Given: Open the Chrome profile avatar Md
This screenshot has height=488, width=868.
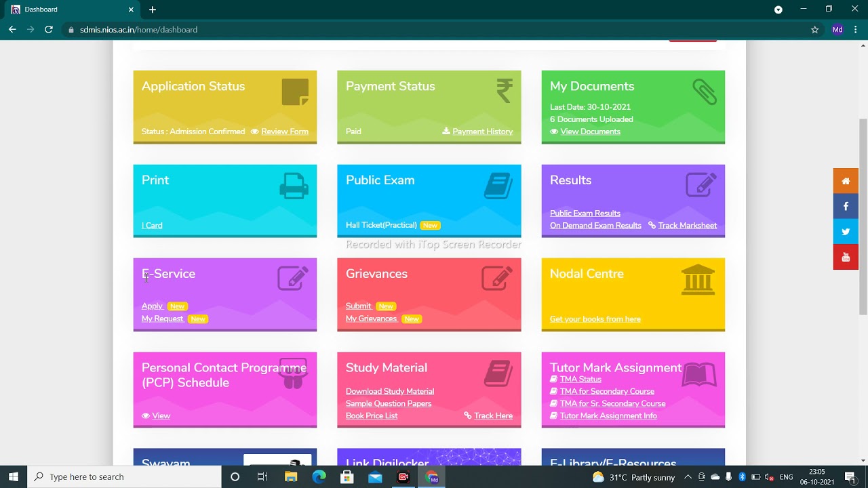Looking at the screenshot, I should [x=837, y=30].
